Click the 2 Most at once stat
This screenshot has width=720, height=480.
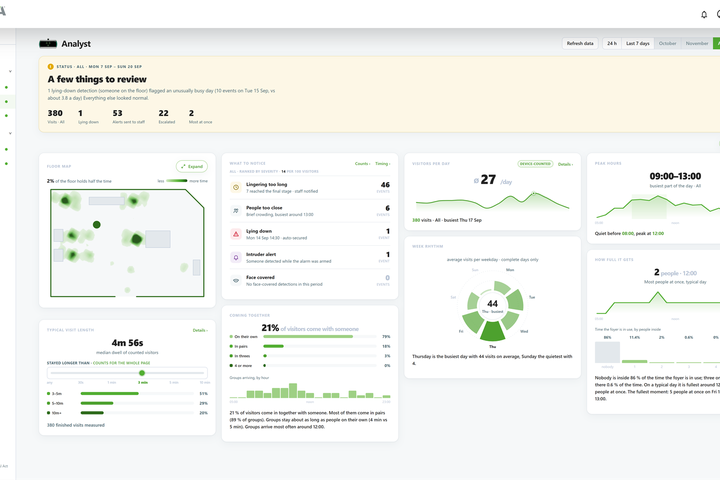(200, 116)
